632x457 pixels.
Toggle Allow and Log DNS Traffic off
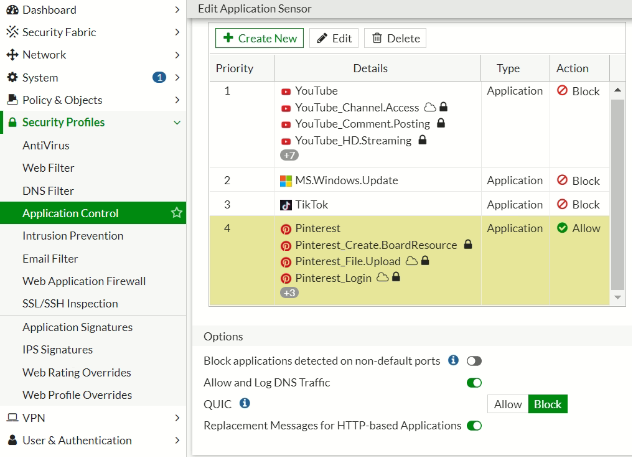click(474, 382)
